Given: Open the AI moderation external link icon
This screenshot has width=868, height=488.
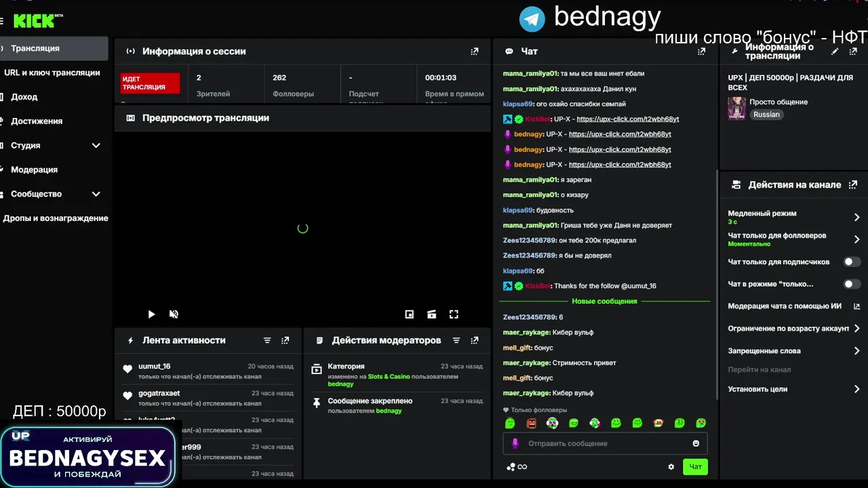Looking at the screenshot, I should (856, 306).
